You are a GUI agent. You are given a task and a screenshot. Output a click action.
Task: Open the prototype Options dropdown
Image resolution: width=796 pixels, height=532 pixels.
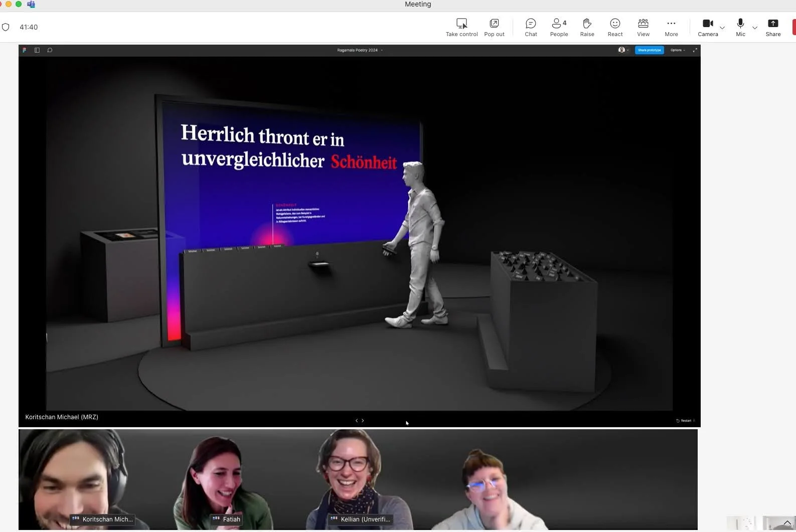point(678,50)
